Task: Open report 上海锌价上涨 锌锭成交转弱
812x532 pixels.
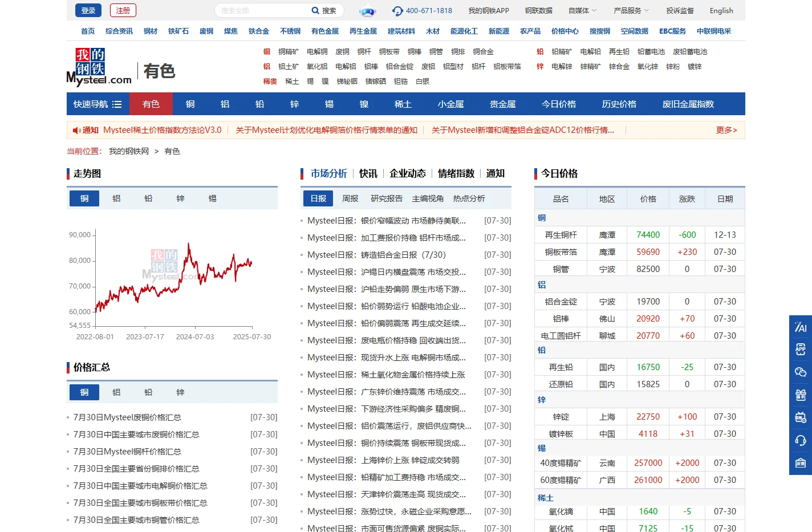Action: [383, 460]
